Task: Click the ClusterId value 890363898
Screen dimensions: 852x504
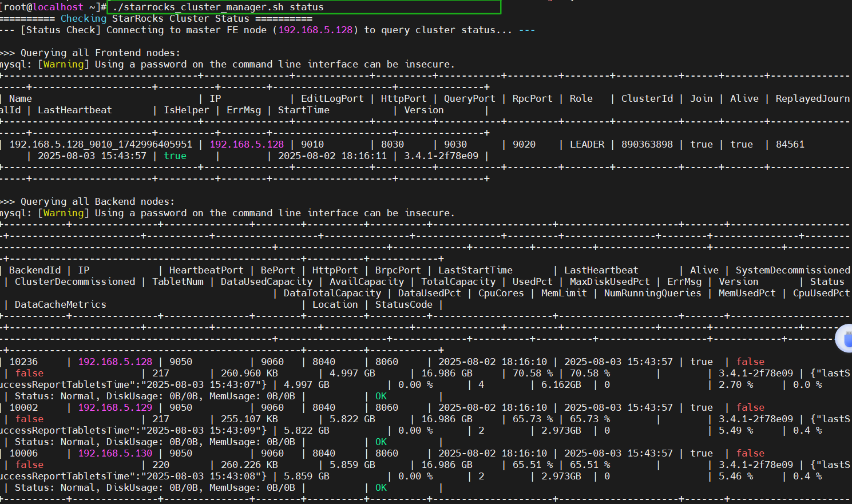Action: 647,144
